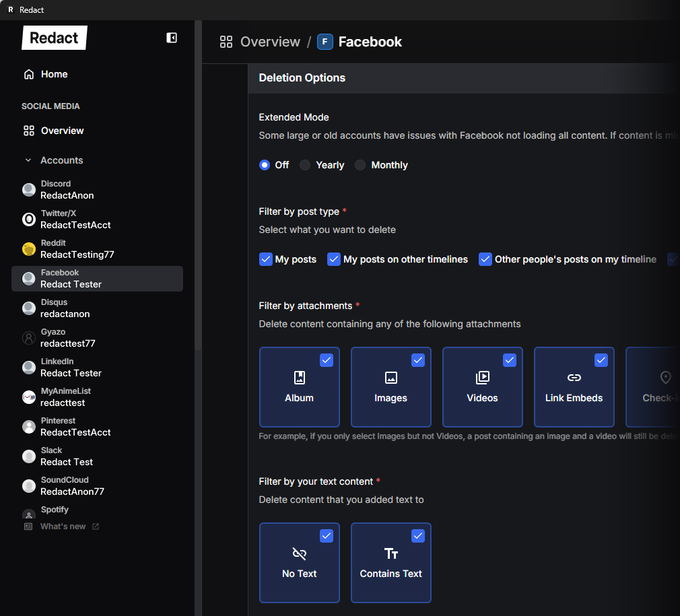Image resolution: width=680 pixels, height=616 pixels.
Task: Toggle Link Embeds attachment card
Action: (574, 387)
